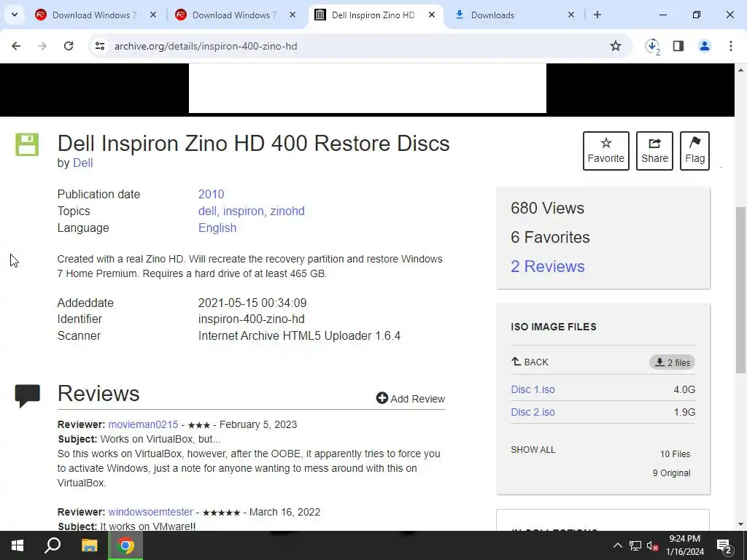This screenshot has height=560, width=747.
Task: Open Chrome downloads indicator icon
Action: click(x=652, y=46)
